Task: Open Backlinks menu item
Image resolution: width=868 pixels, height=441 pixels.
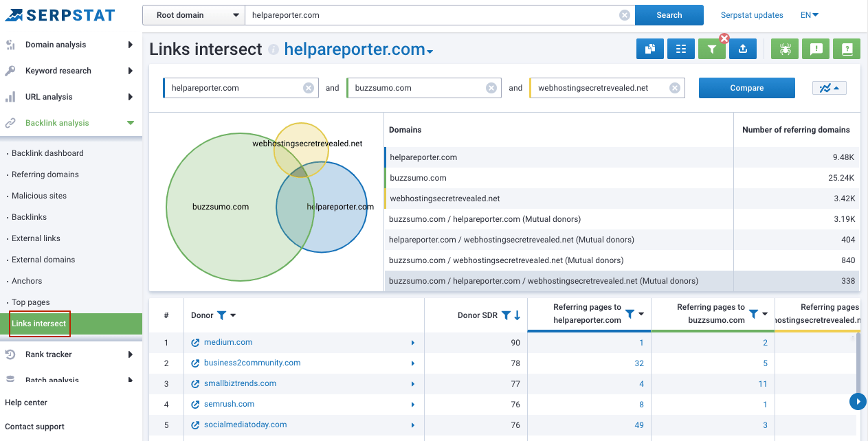Action: 29,217
